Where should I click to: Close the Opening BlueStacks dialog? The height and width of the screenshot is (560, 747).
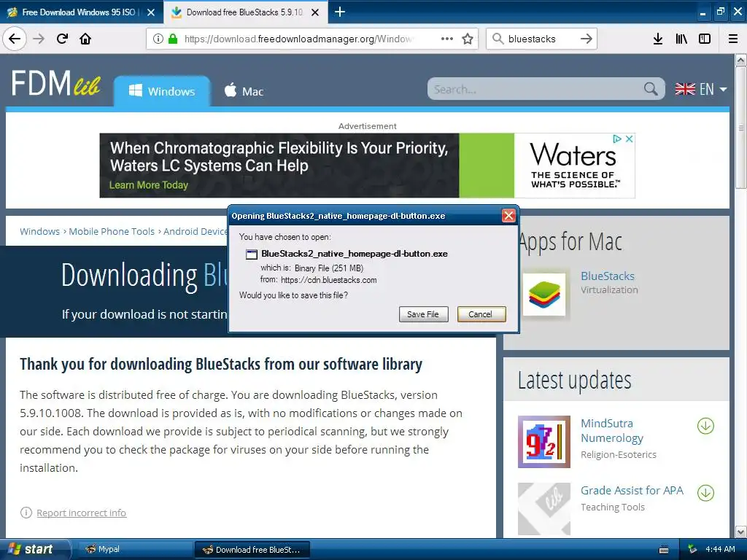pos(508,216)
